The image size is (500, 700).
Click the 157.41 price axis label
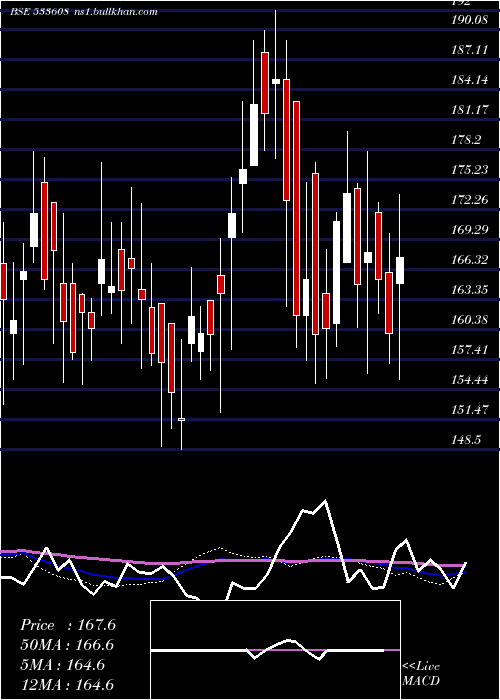click(x=470, y=350)
